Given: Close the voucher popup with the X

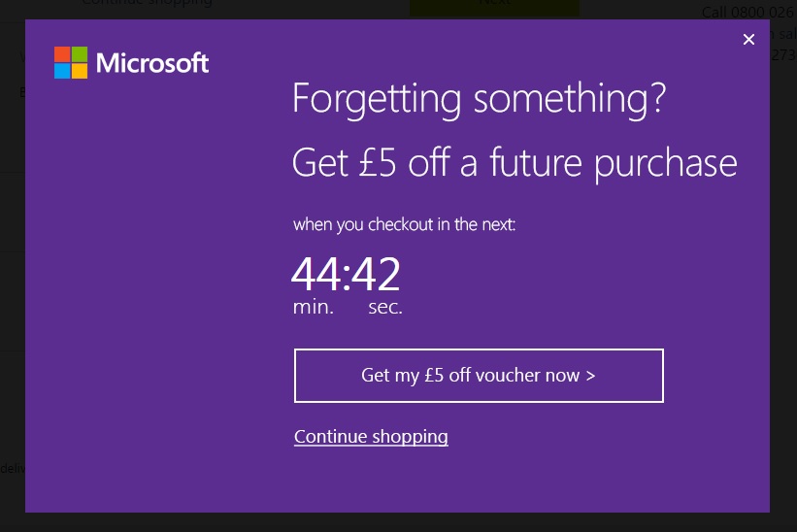Looking at the screenshot, I should pos(748,39).
